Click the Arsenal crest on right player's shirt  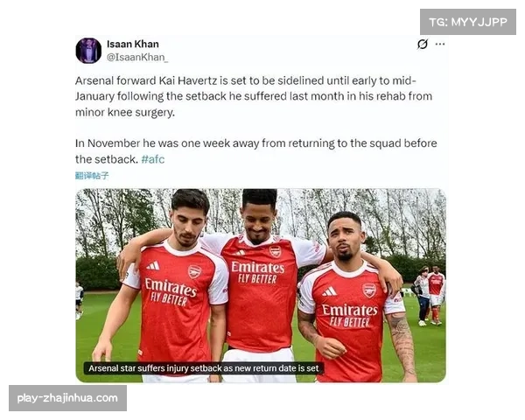369,290
